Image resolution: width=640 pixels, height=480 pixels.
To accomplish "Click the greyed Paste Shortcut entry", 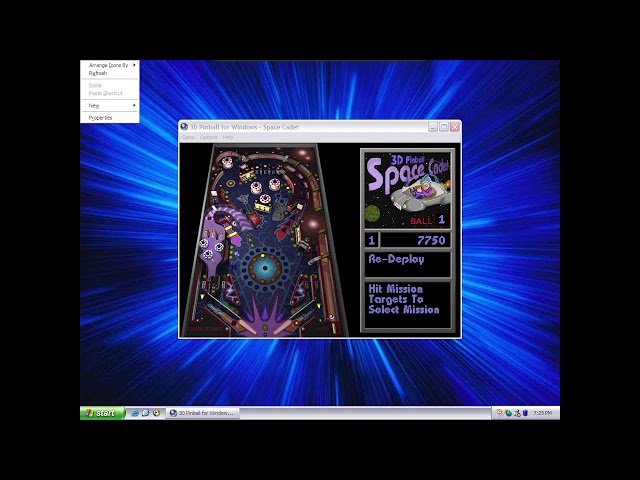I will click(110, 93).
